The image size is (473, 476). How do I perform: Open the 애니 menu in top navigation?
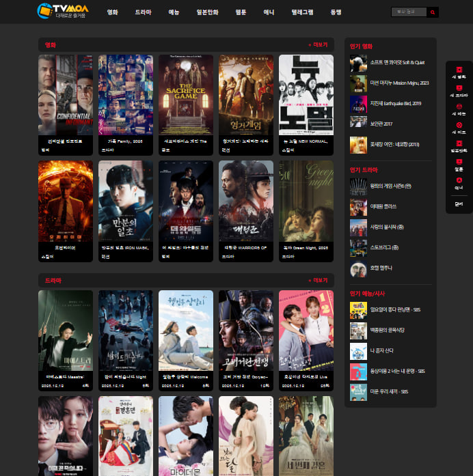coord(269,12)
